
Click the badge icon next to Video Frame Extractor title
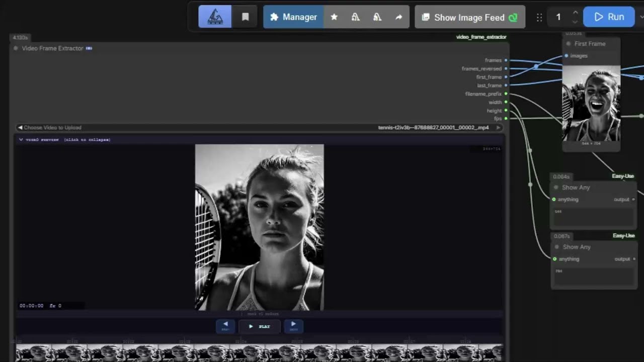pos(89,48)
